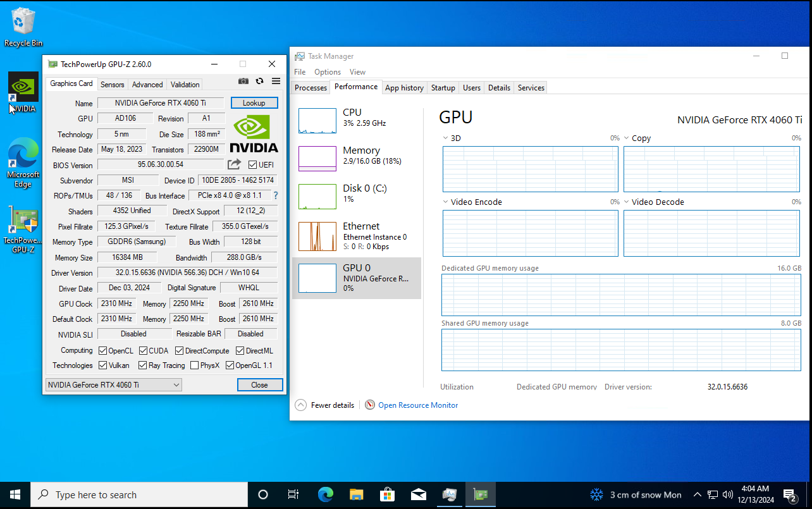
Task: Click the Close button in GPU-Z
Action: point(259,384)
